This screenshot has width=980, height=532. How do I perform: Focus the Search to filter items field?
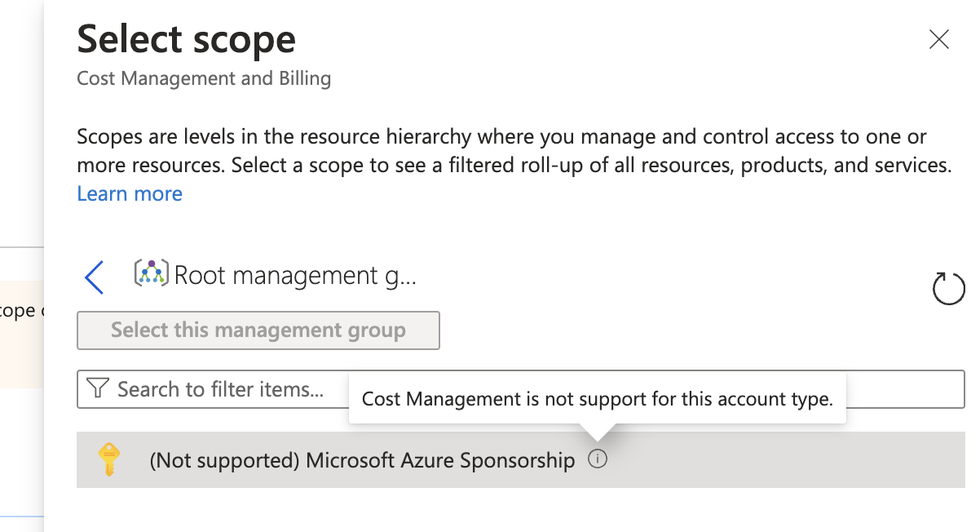(x=521, y=389)
